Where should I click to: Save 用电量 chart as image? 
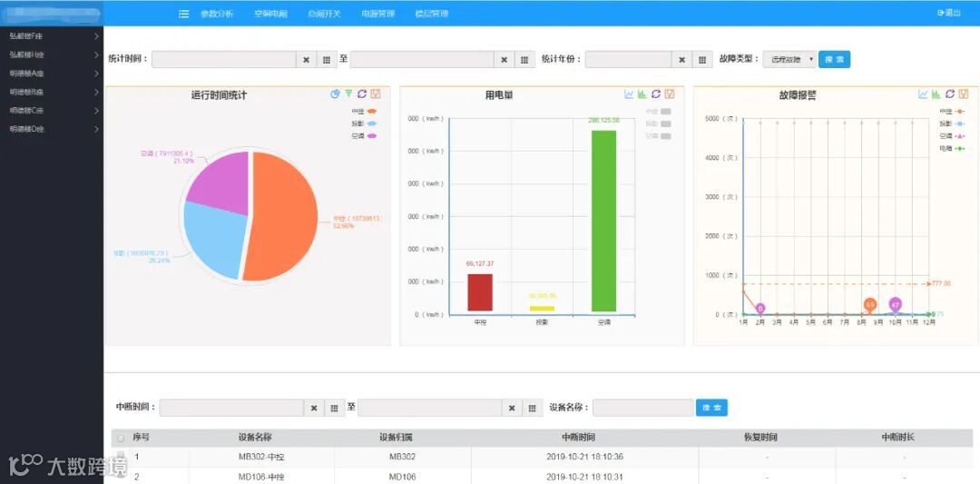[x=670, y=94]
